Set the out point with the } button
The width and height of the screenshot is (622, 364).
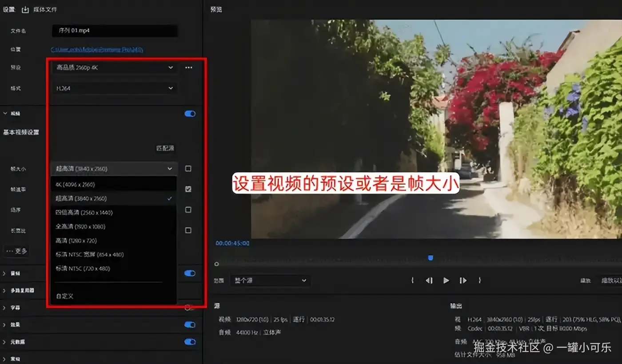coord(479,280)
